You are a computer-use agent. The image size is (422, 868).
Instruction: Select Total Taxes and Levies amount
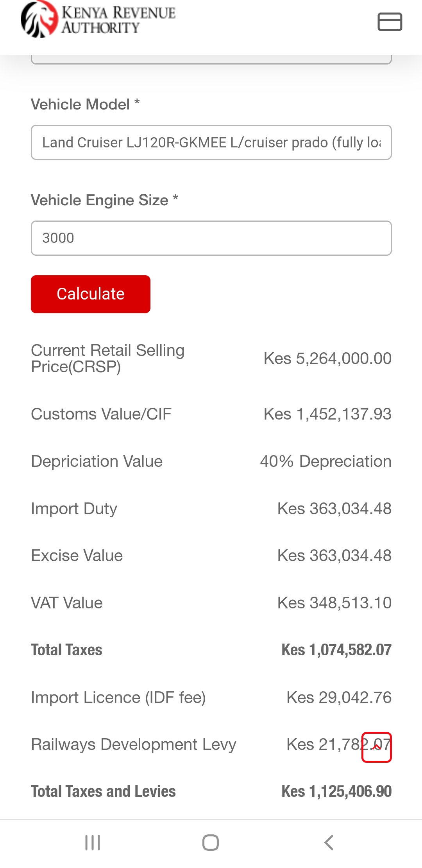click(x=336, y=791)
